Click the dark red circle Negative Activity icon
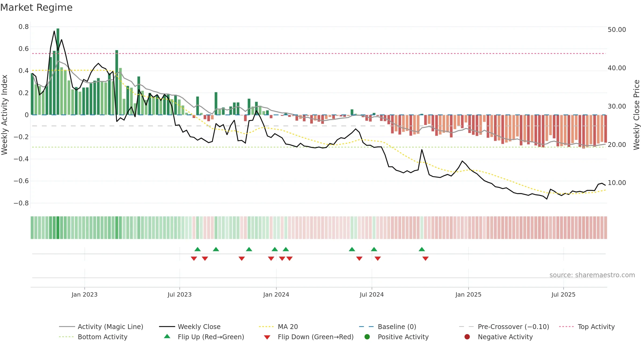The width and height of the screenshot is (644, 362). (x=467, y=337)
